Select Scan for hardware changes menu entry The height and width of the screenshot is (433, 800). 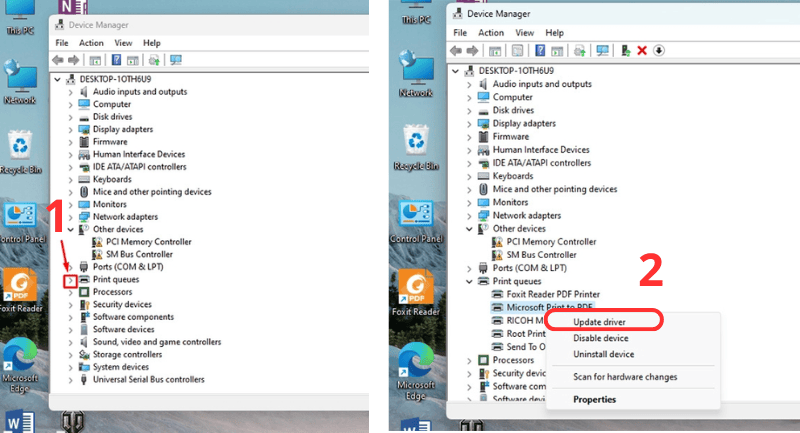(625, 377)
